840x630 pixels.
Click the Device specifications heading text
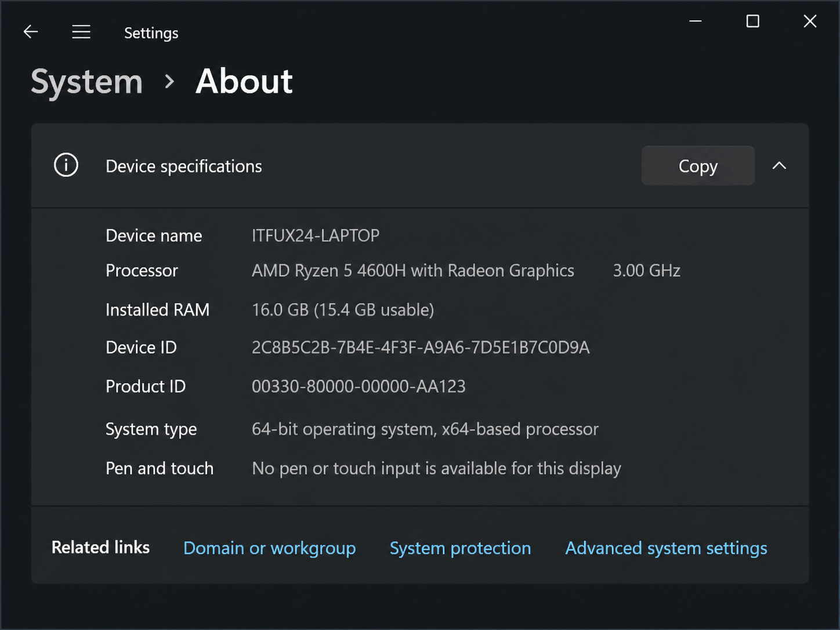[x=184, y=166]
